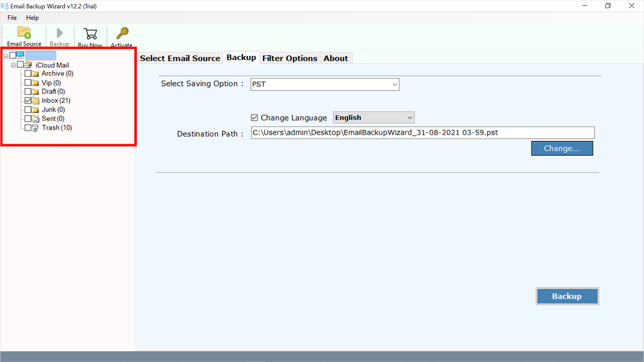
Task: Switch to the Select Email Source tab
Action: (180, 58)
